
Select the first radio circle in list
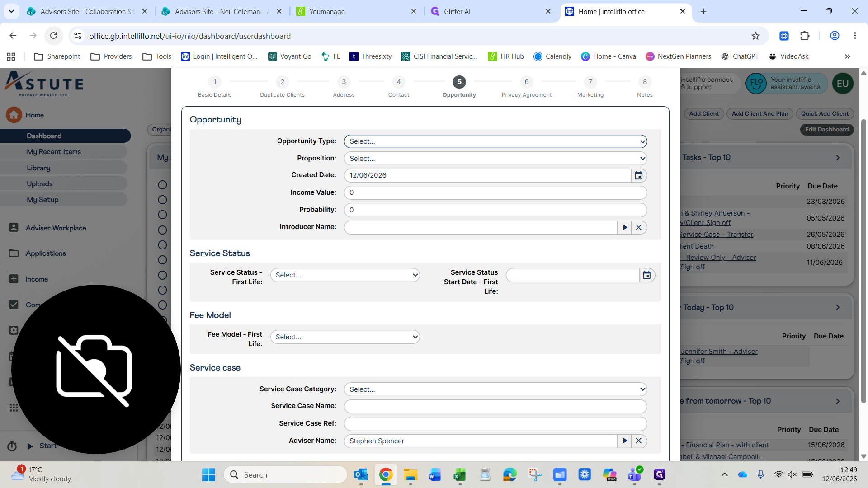[162, 185]
